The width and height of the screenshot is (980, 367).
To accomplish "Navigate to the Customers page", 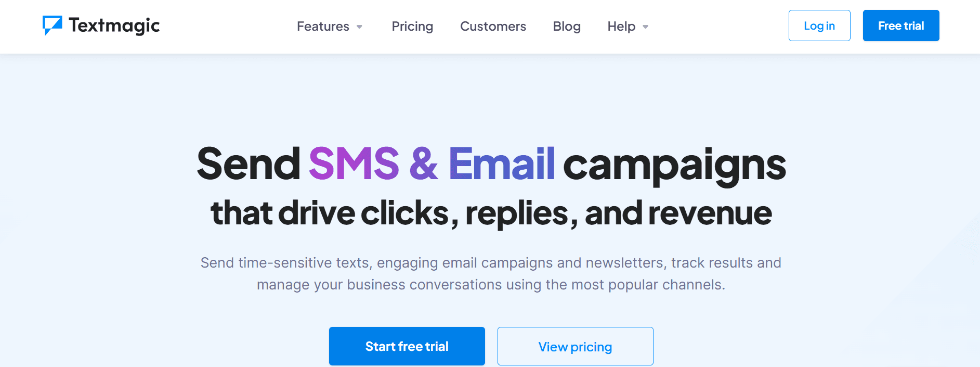I will [493, 27].
